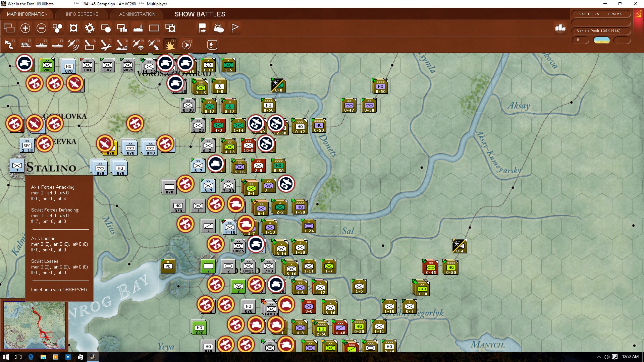Select the green unit counter labeled 1-7
The width and height of the screenshot is (644, 362).
329,266
